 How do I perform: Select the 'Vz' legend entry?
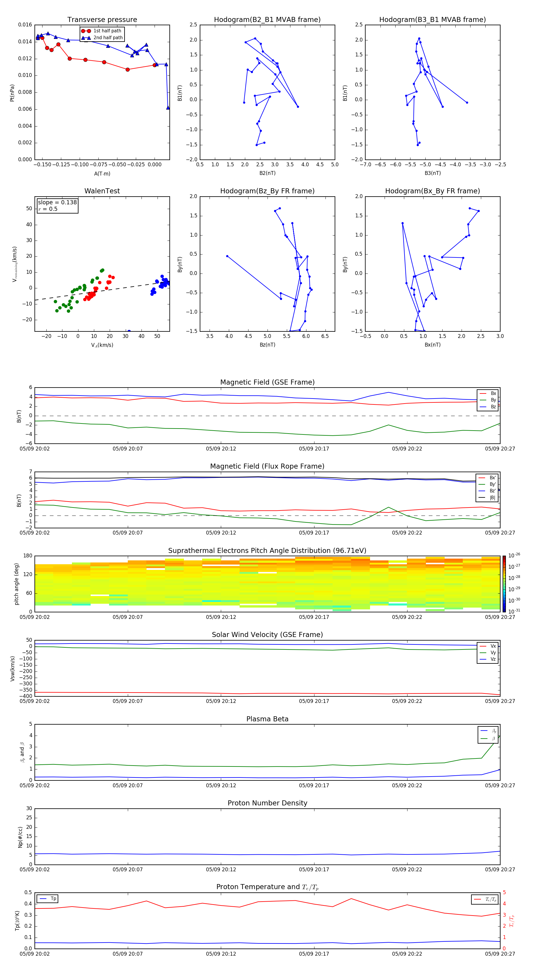click(488, 659)
